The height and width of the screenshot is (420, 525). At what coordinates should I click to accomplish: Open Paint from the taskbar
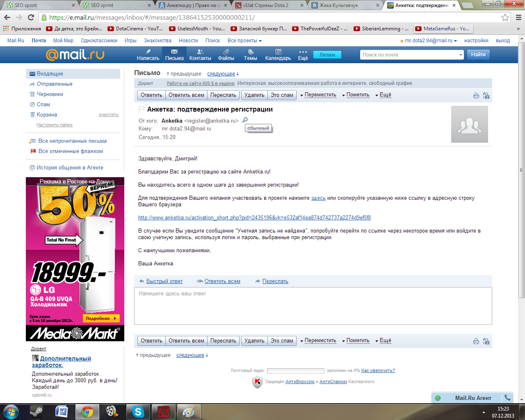click(x=189, y=411)
